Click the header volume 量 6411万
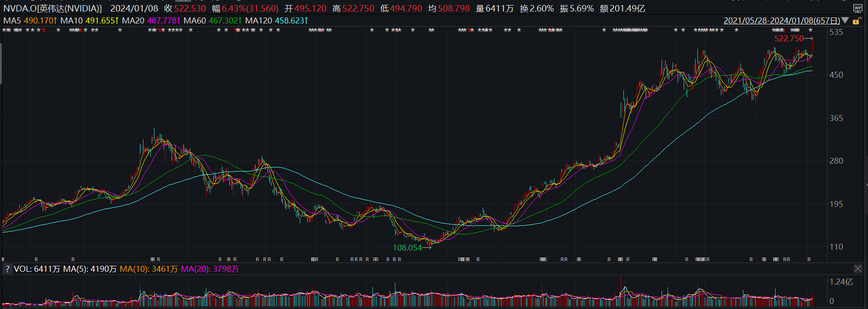This screenshot has height=309, width=868. pos(495,9)
